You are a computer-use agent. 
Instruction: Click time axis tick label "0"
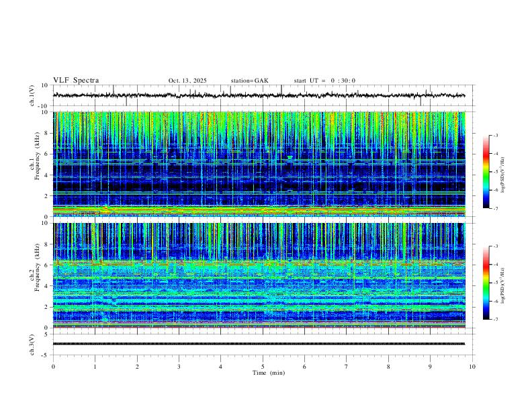pyautogui.click(x=53, y=367)
